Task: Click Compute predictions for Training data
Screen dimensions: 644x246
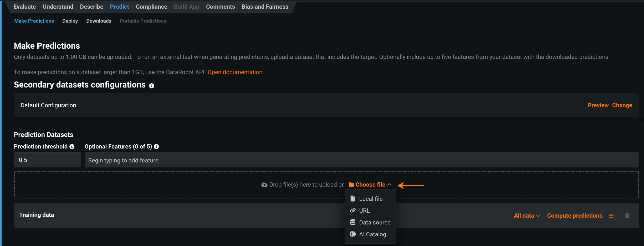Action: [x=575, y=216]
